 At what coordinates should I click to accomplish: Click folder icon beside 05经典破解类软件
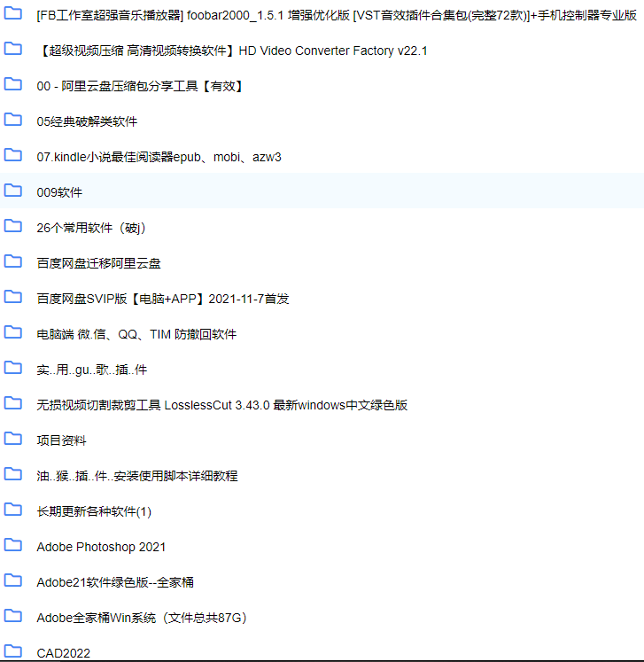(x=12, y=120)
